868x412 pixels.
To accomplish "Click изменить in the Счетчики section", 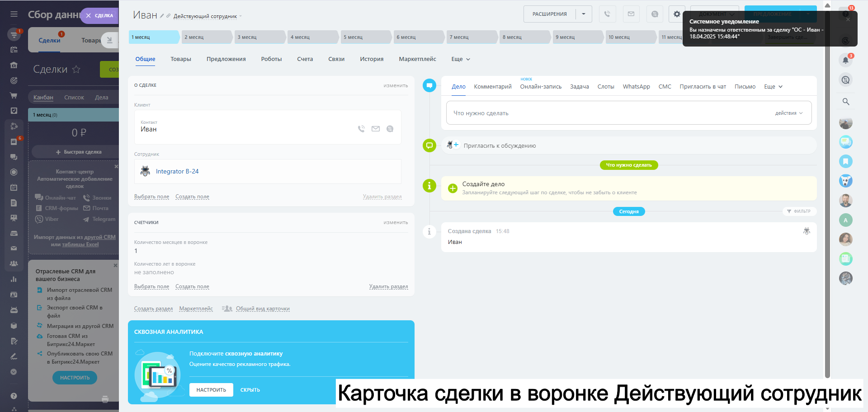I will click(396, 222).
